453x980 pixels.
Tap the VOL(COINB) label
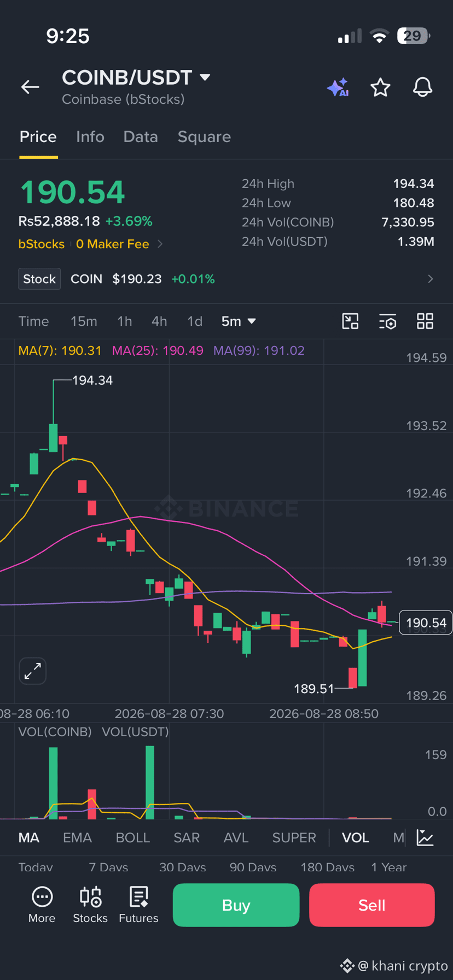55,731
